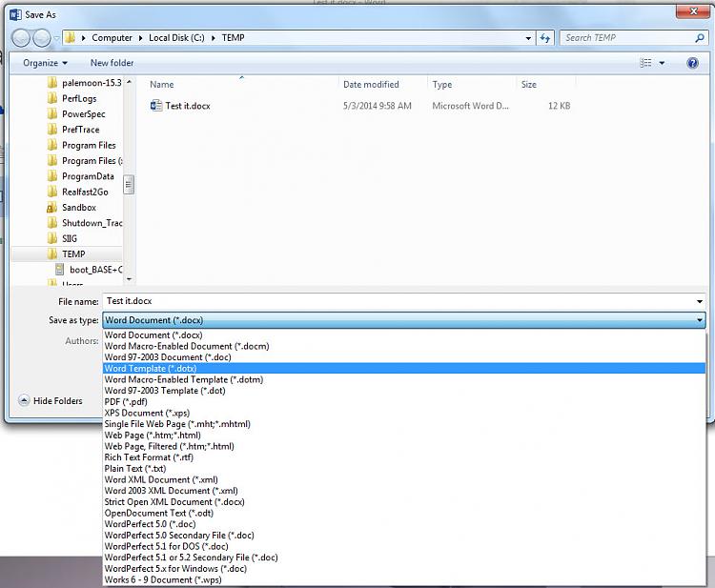Select the Realfast2Go folder in tree
The image size is (715, 588).
click(x=78, y=192)
